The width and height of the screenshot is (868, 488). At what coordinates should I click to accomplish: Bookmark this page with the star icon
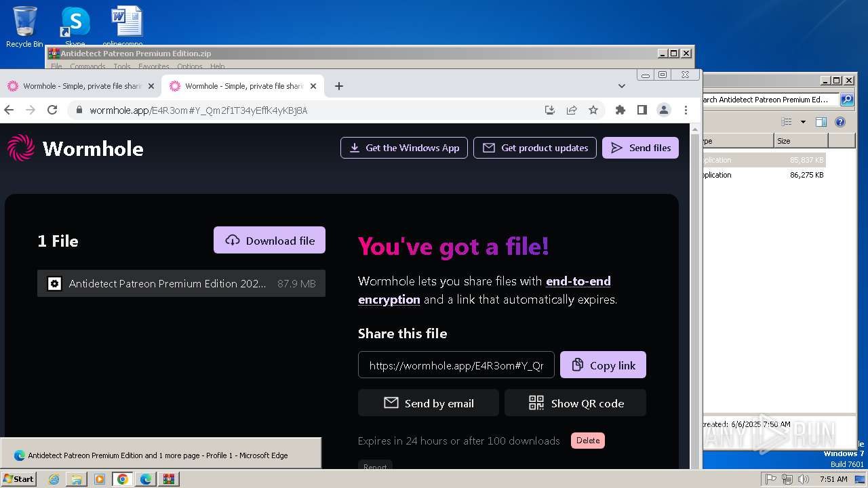point(593,110)
